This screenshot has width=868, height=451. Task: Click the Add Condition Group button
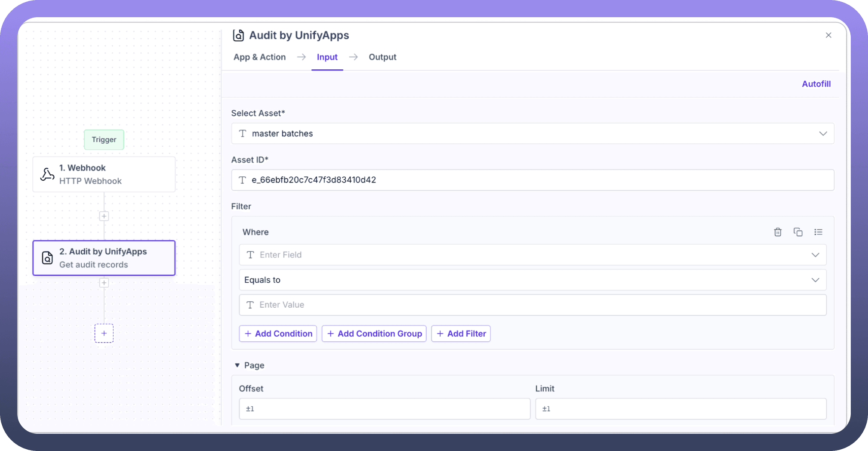[374, 334]
